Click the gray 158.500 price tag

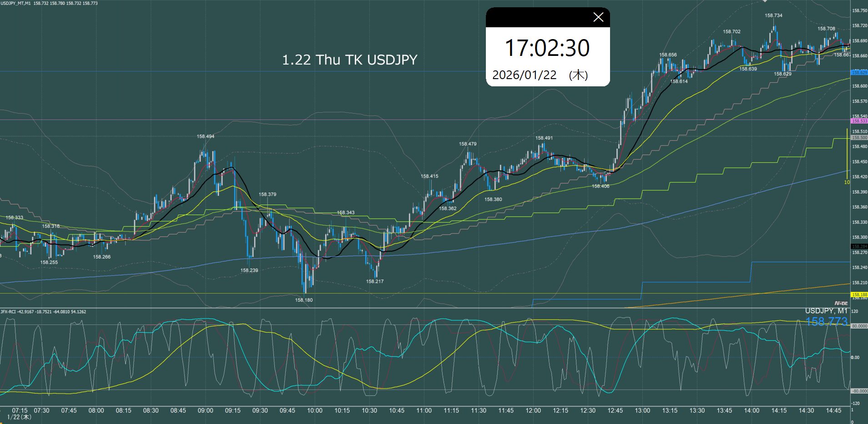point(859,137)
